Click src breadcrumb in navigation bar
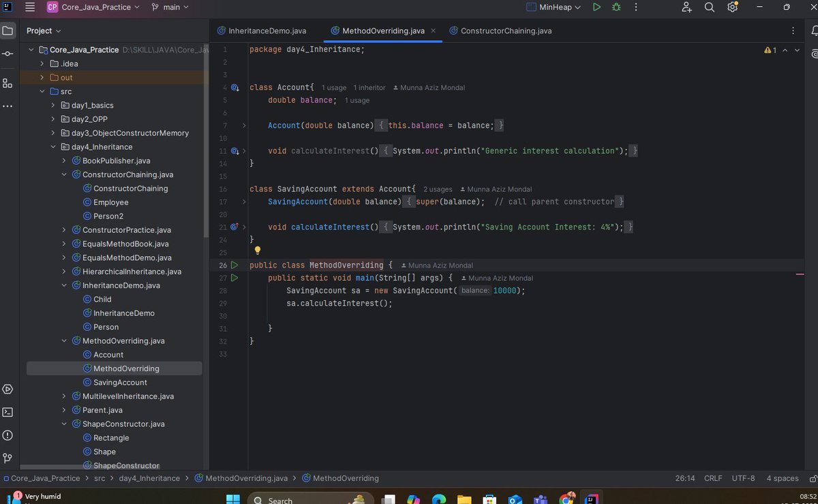The height and width of the screenshot is (504, 818). pyautogui.click(x=100, y=478)
